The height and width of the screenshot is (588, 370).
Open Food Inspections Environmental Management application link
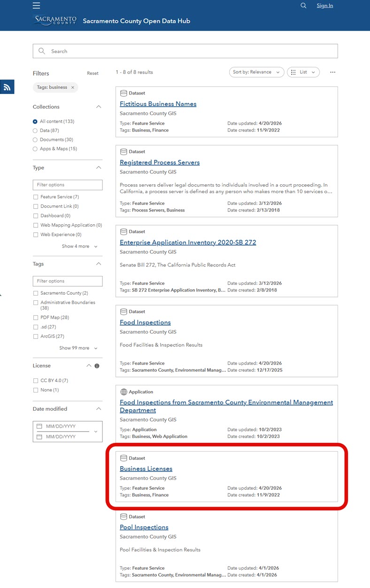(226, 407)
